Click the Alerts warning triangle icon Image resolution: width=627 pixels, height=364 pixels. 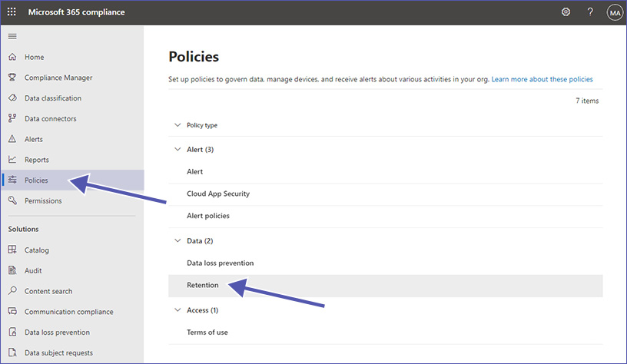pyautogui.click(x=12, y=139)
